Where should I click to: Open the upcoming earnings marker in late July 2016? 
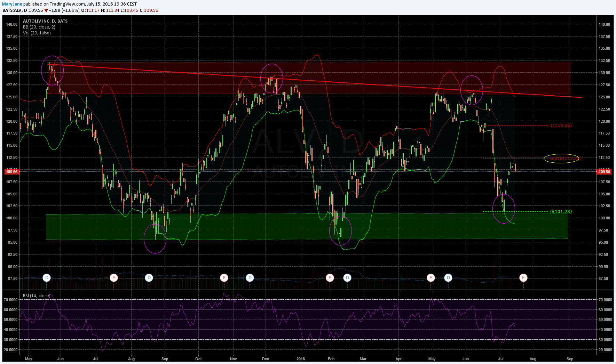pos(523,278)
